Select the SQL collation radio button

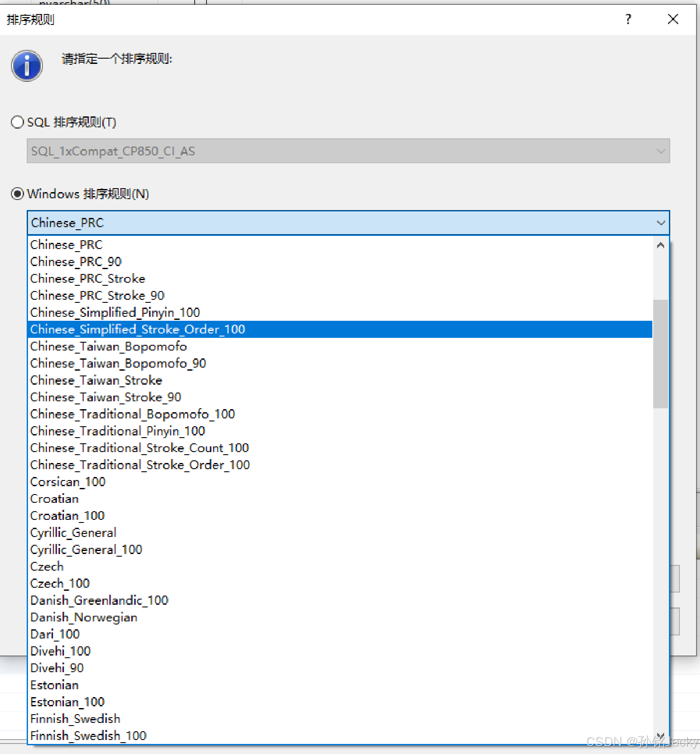(17, 122)
